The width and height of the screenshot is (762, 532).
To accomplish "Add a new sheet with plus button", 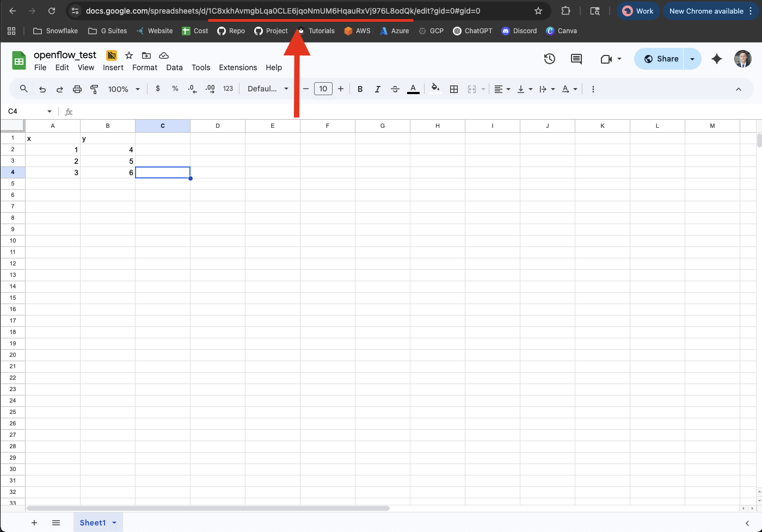I will pyautogui.click(x=34, y=523).
